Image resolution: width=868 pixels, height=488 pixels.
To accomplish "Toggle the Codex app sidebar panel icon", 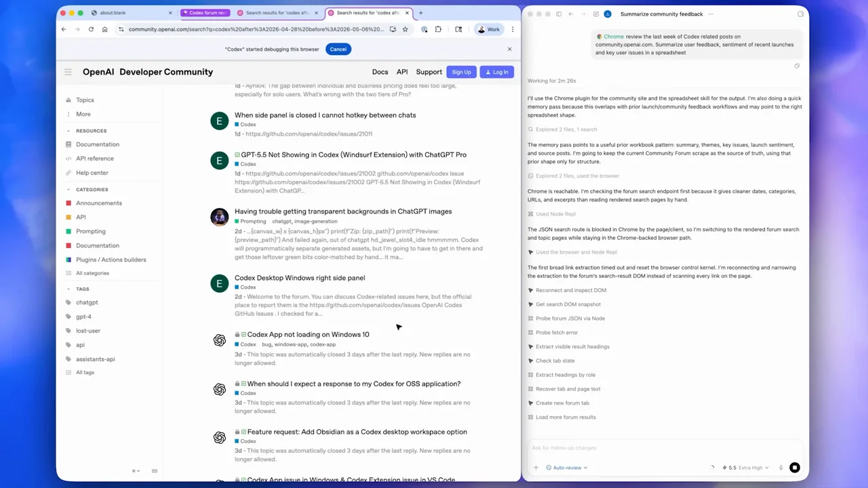I will [559, 14].
